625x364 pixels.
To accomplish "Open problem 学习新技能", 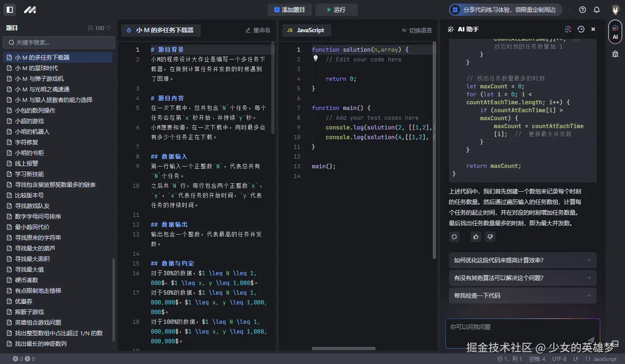I will pos(58,174).
